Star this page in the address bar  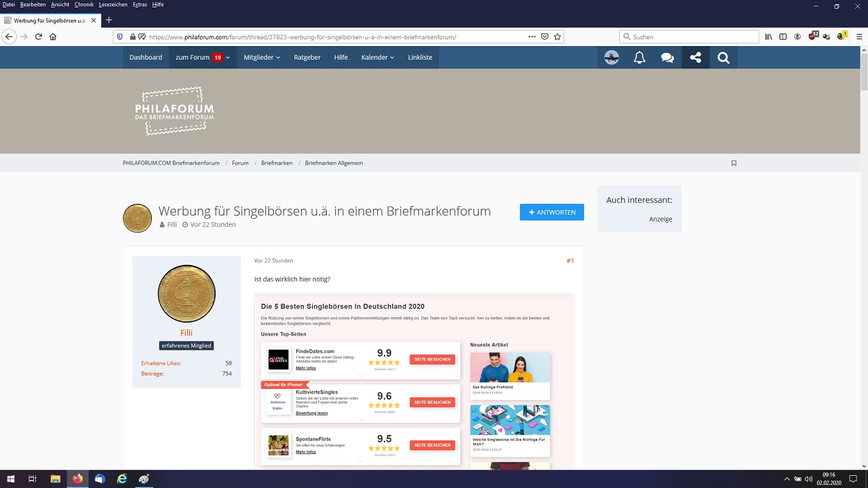[x=557, y=37]
